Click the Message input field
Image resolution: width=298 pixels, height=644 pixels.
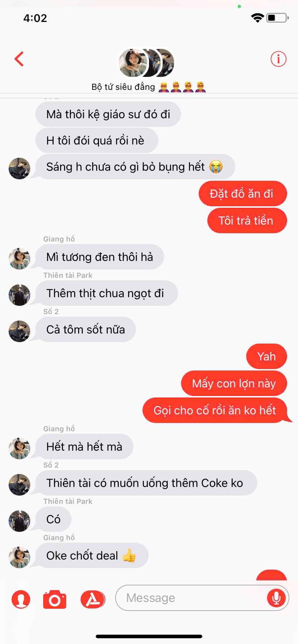click(202, 598)
